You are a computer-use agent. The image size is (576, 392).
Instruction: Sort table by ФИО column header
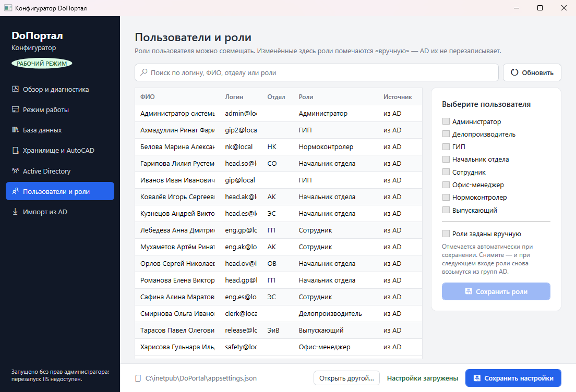[x=147, y=97]
